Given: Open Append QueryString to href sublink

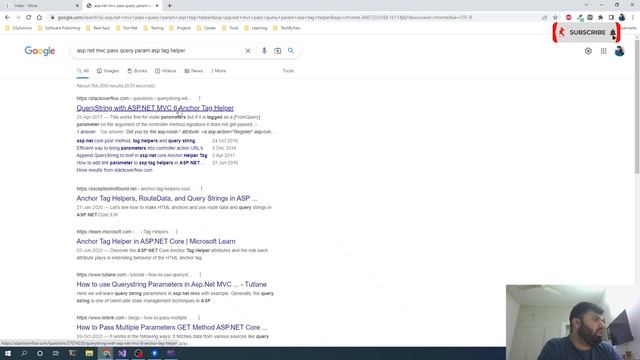Looking at the screenshot, I should click(142, 156).
